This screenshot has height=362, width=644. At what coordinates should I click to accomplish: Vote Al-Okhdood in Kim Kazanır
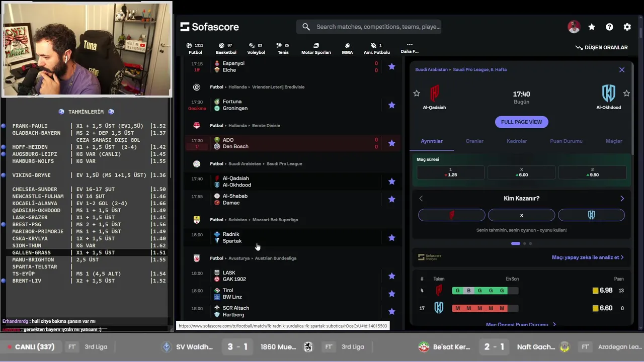point(591,215)
